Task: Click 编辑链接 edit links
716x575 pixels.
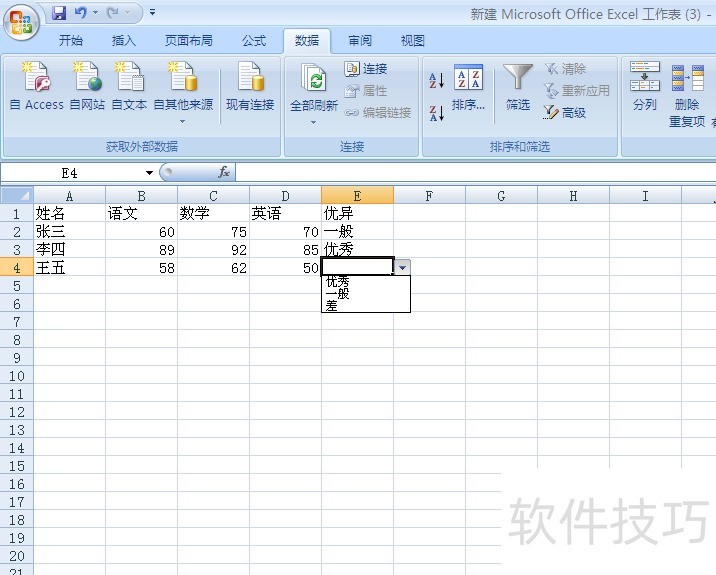Action: click(x=378, y=113)
